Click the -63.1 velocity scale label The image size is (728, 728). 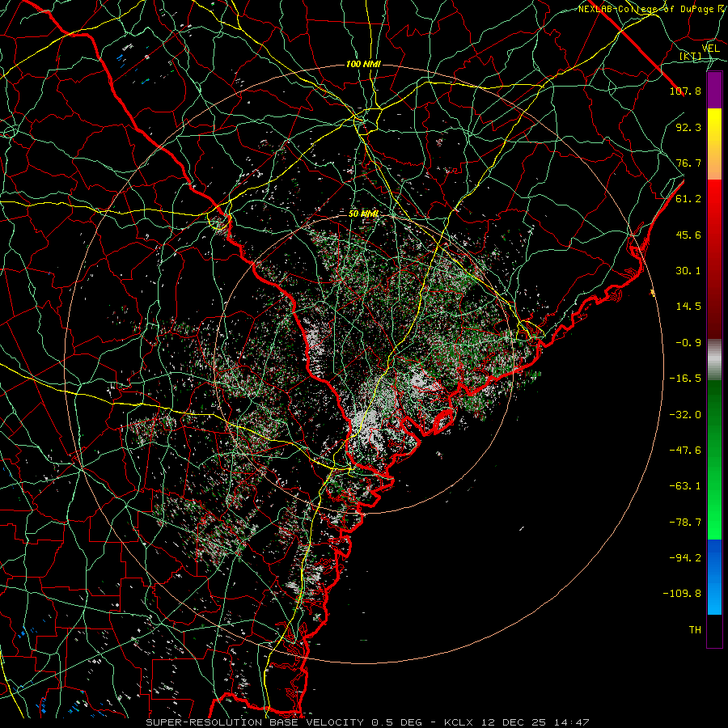click(685, 486)
